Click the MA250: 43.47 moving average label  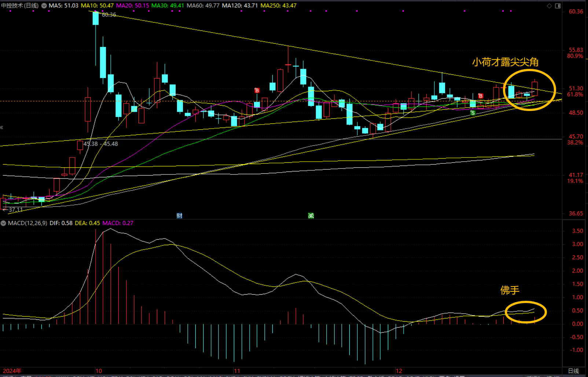(x=278, y=6)
